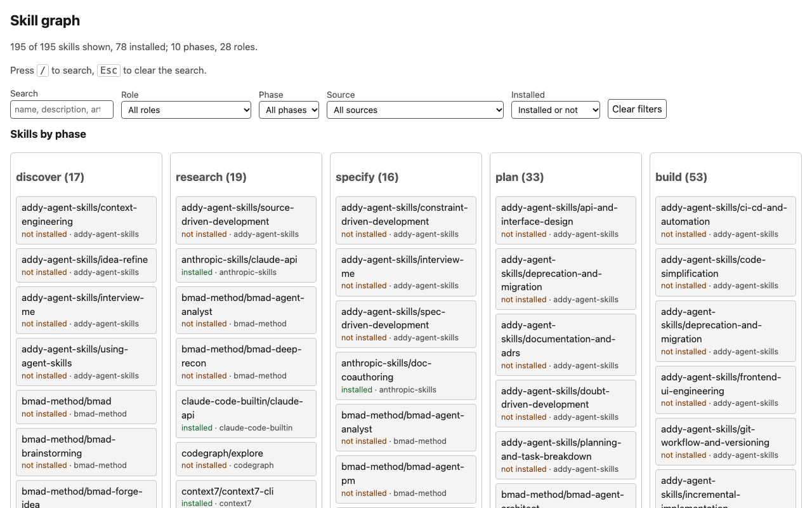Select the discover (17) column heading
812x508 pixels.
50,177
